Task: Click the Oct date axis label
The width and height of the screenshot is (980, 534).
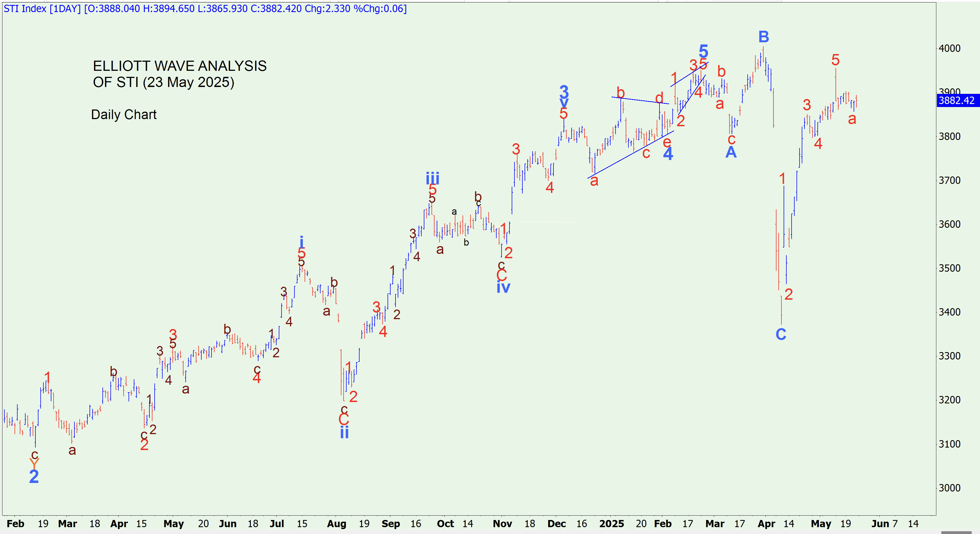Action: click(x=445, y=524)
